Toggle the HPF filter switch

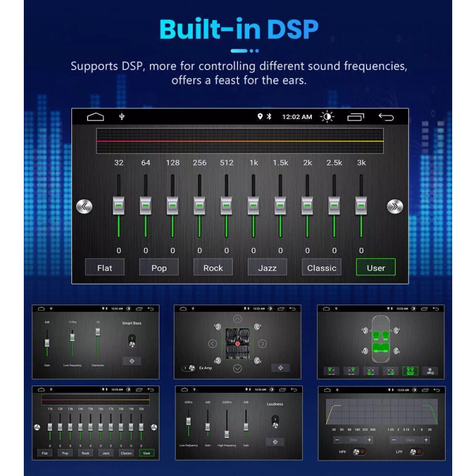(x=359, y=452)
